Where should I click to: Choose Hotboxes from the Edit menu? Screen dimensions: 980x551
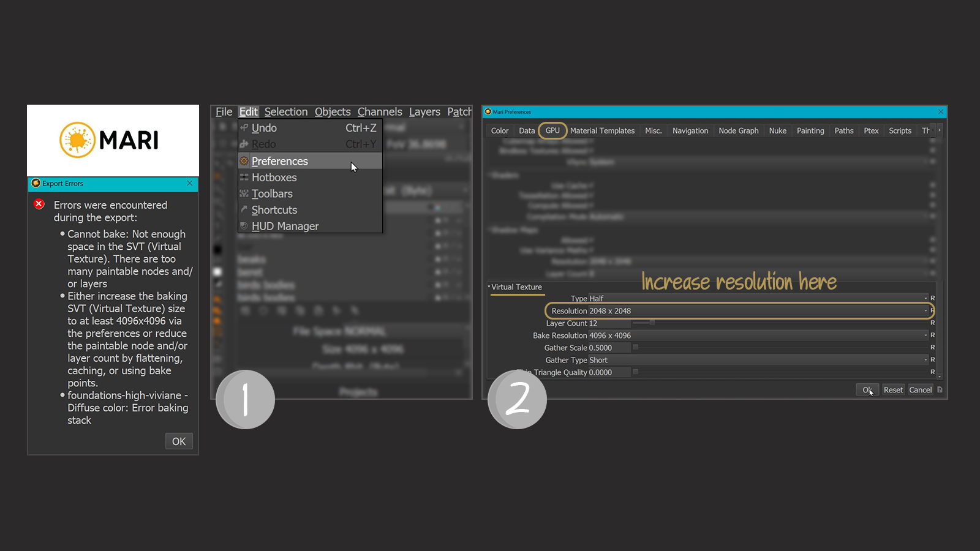tap(310, 178)
